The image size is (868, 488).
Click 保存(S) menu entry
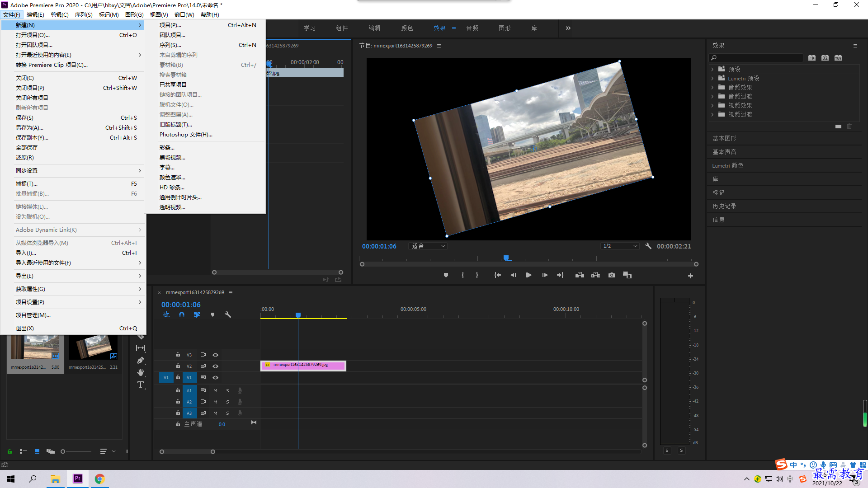(x=73, y=117)
